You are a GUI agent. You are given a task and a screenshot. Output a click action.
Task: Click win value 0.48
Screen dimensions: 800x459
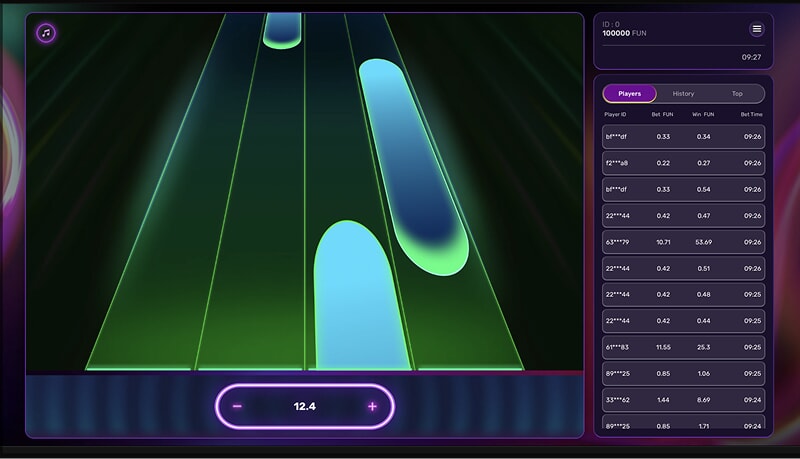click(x=704, y=295)
